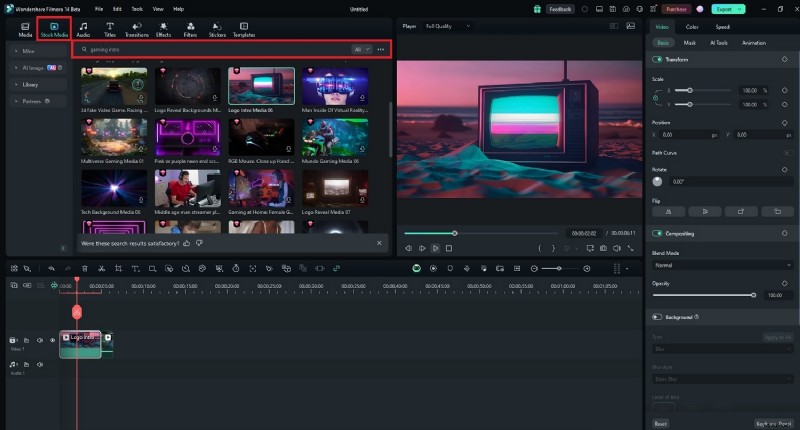Open the Full Quality dropdown
800x430 pixels.
tap(448, 26)
